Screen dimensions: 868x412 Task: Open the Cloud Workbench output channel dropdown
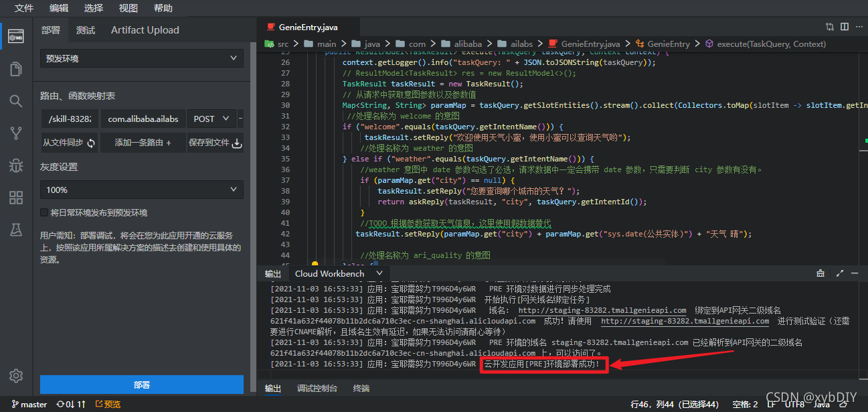pos(339,273)
